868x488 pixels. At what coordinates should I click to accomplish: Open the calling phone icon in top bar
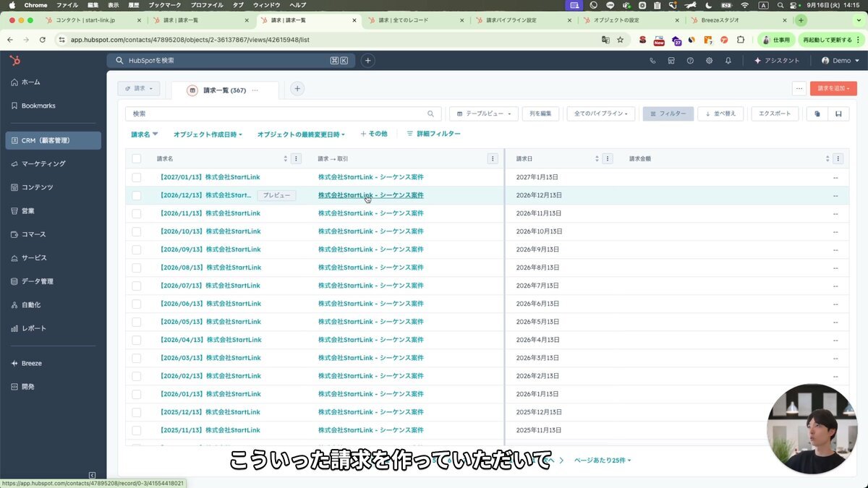(652, 61)
